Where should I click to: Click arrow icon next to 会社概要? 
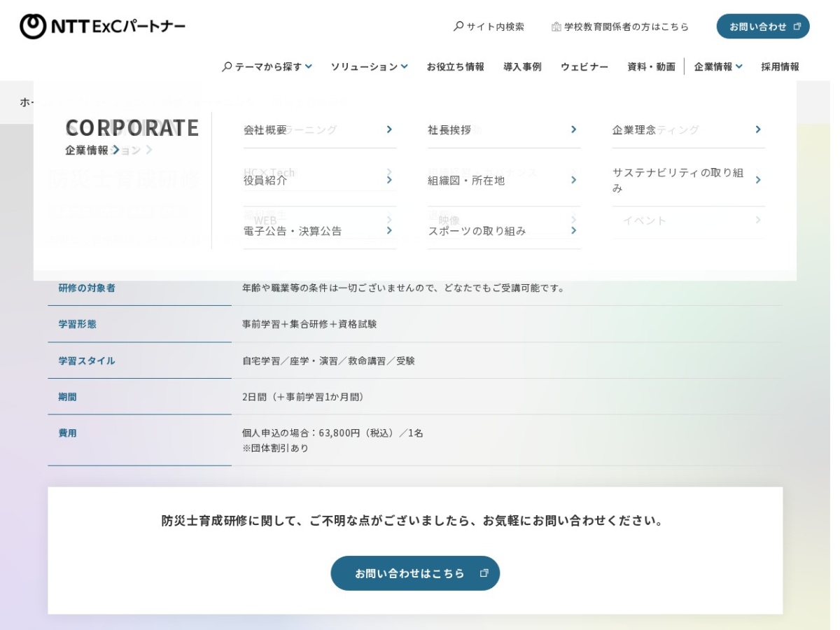coord(389,129)
